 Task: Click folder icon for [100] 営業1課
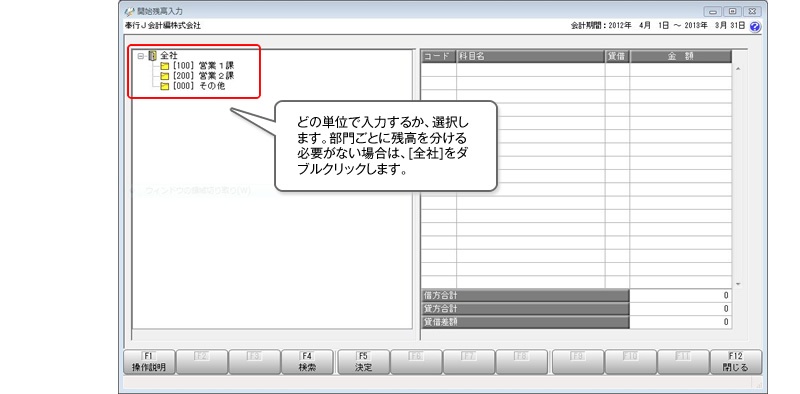164,66
